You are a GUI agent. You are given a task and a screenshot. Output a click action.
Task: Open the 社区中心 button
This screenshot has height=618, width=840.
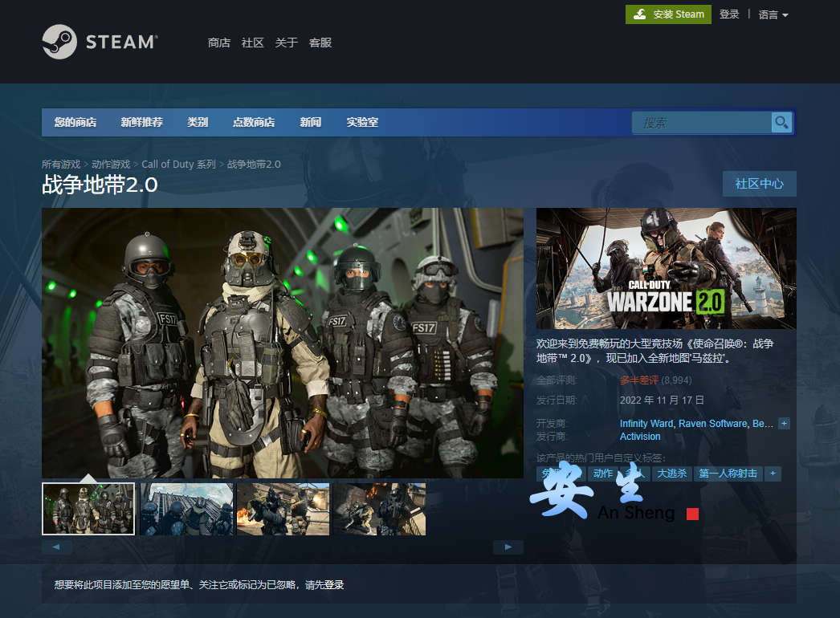(759, 184)
